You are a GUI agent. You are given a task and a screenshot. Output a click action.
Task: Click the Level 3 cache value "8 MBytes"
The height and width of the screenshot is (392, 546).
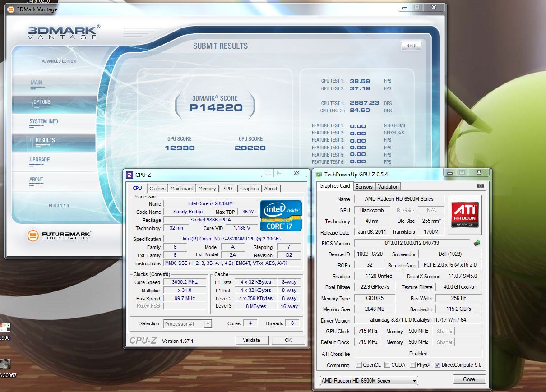256,307
